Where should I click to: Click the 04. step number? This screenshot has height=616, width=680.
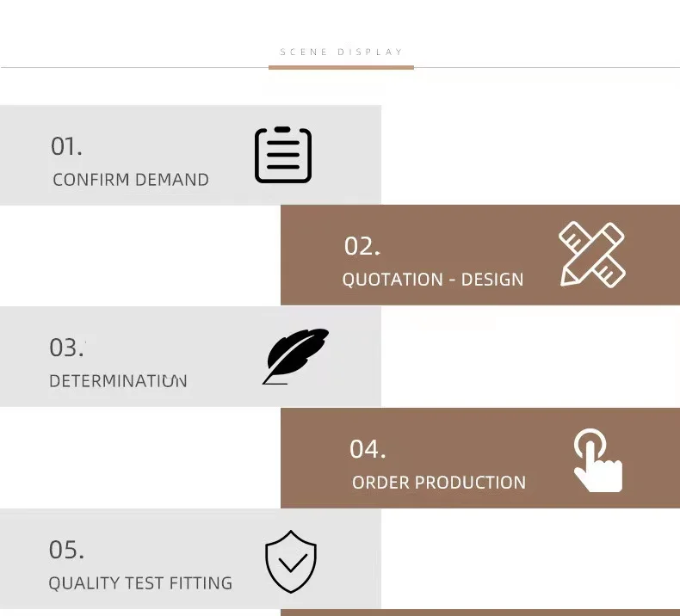[x=368, y=449]
